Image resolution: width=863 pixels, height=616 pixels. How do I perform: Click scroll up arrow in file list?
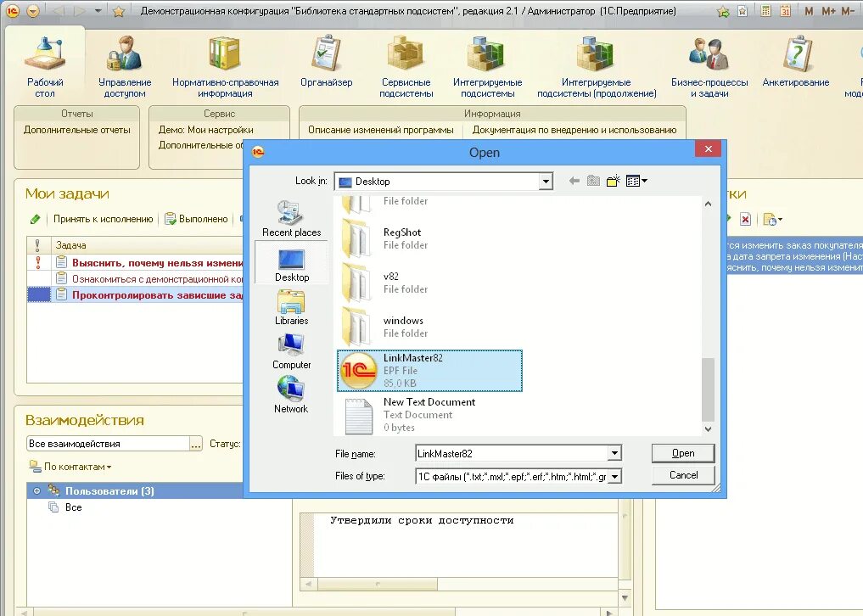point(708,204)
